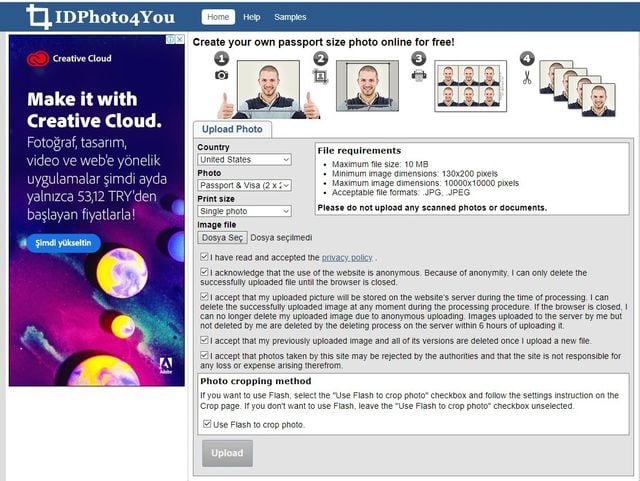Image resolution: width=640 pixels, height=481 pixels.
Task: Click the Creative Cloud logo icon
Action: pos(38,59)
